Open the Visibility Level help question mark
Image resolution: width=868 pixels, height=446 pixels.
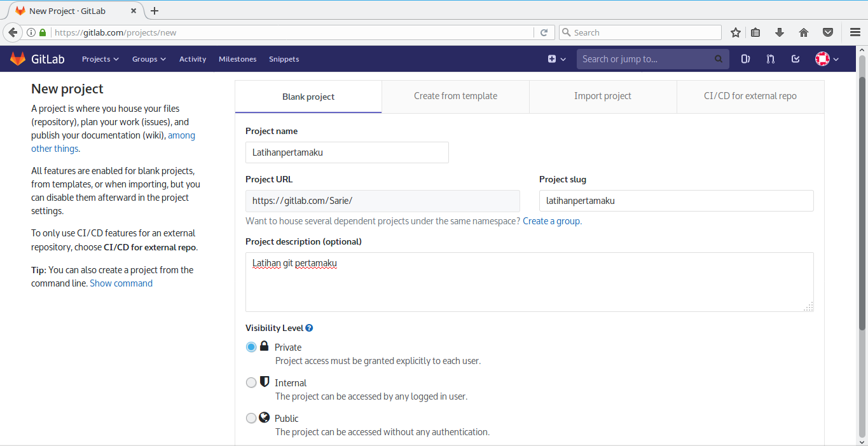click(309, 327)
